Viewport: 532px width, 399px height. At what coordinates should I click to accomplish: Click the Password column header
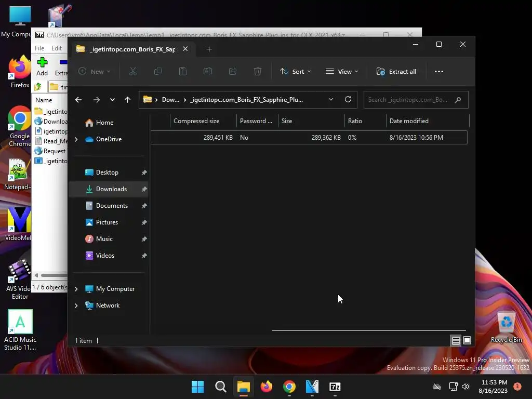coord(257,121)
